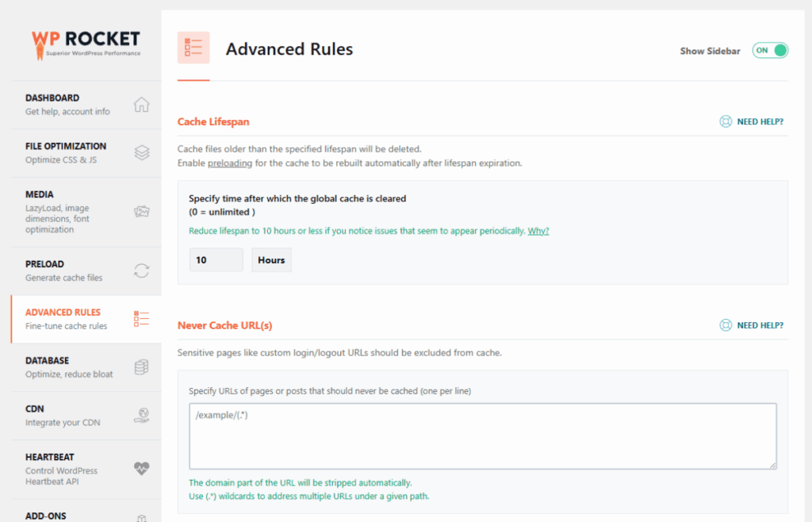Follow the preloading link
812x522 pixels.
(229, 163)
